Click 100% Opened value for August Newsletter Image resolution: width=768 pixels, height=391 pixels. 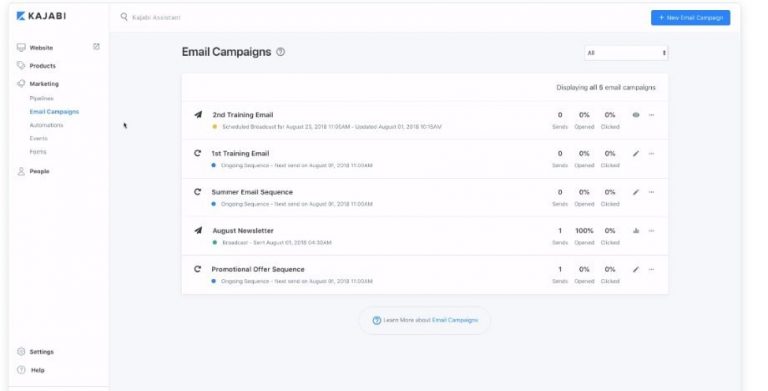point(584,231)
